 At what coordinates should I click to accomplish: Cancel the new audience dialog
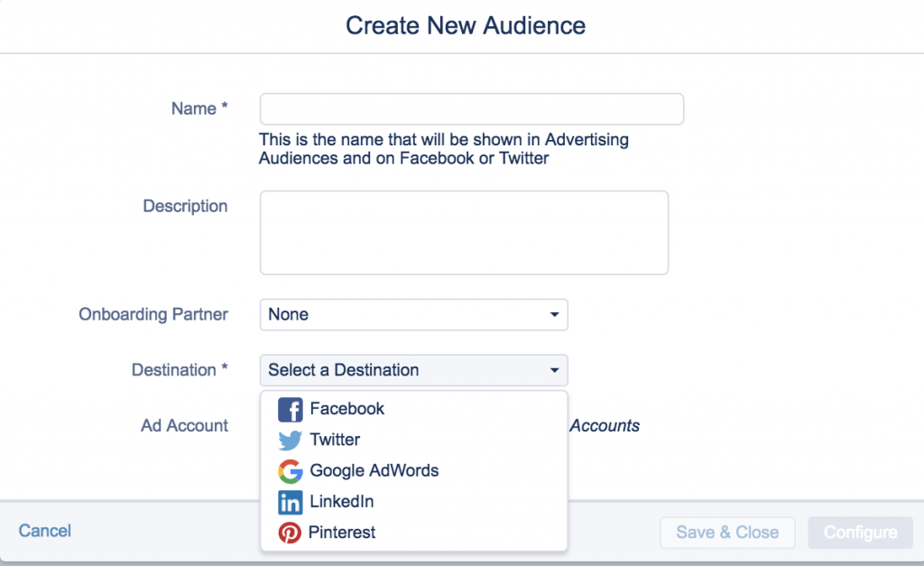pos(45,531)
